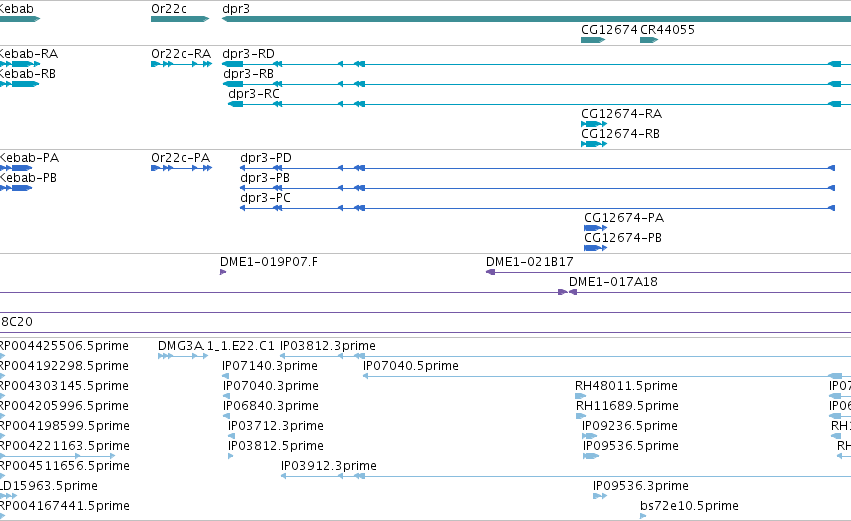Click the RP004221163.5prime label
Viewport: 851px width, 521px height.
[65, 447]
